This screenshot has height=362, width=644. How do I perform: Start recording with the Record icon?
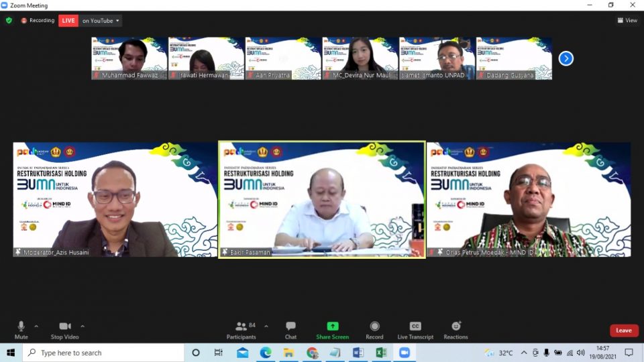(x=374, y=326)
